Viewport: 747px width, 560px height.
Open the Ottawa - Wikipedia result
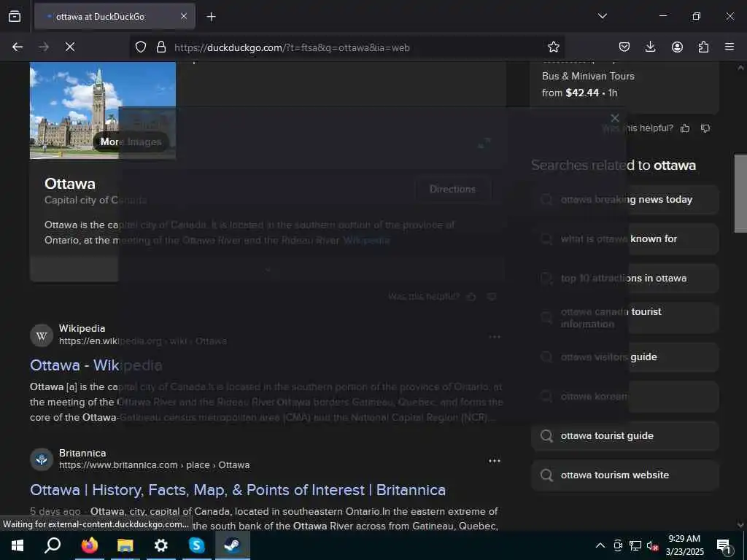96,365
